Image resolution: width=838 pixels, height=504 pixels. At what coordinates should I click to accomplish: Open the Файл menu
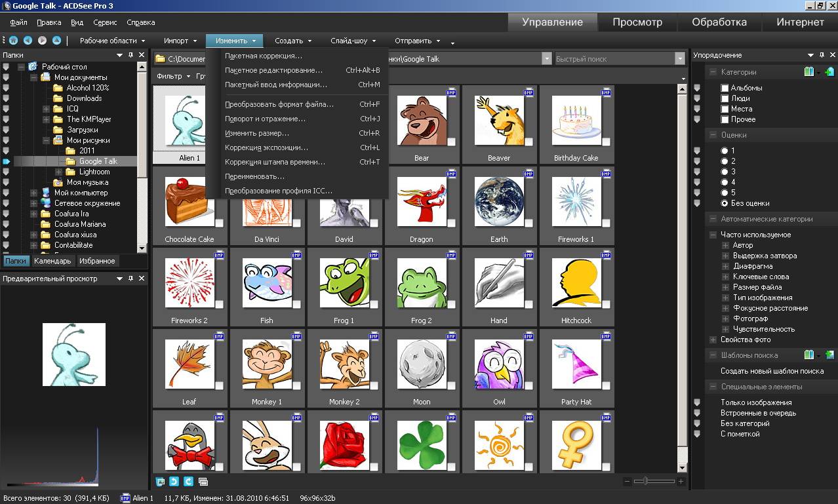(x=18, y=22)
